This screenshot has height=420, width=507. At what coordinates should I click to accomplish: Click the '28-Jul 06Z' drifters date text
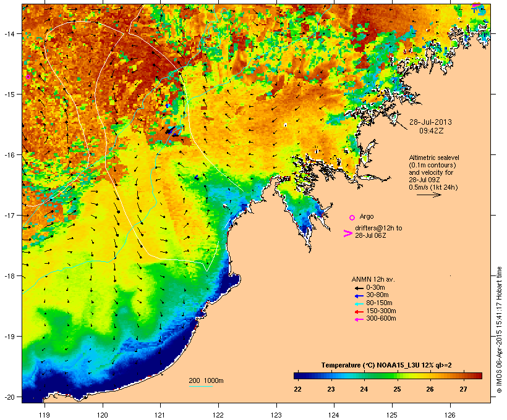coord(370,235)
